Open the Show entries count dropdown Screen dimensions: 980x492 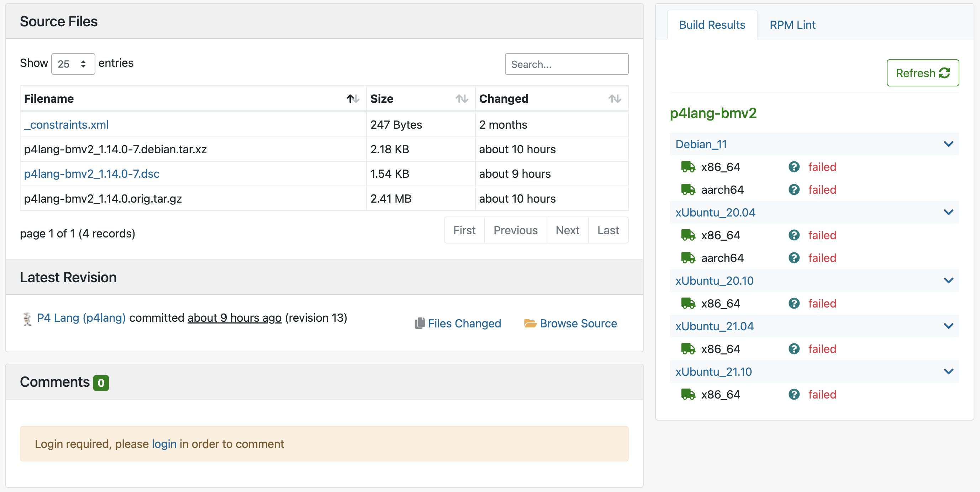tap(73, 64)
